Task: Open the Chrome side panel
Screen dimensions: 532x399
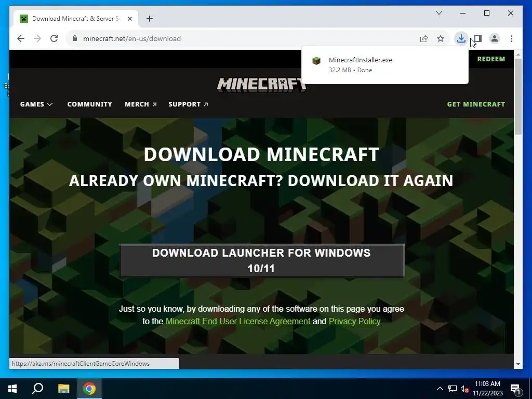Action: click(x=478, y=38)
